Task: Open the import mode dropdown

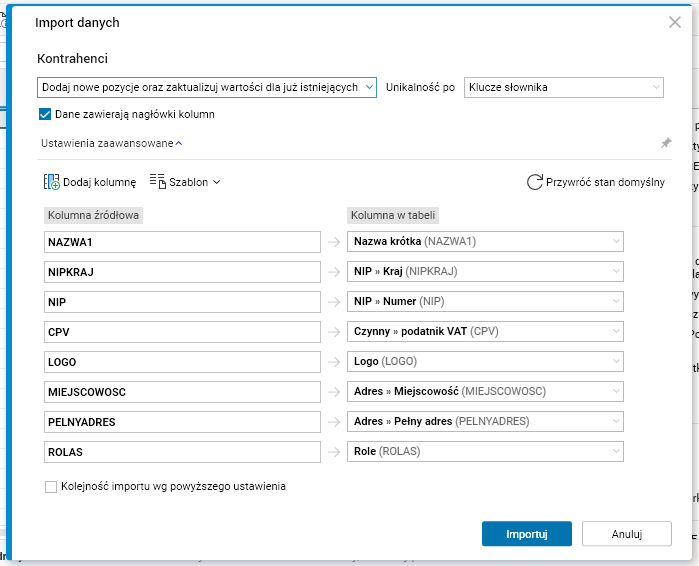Action: point(206,88)
